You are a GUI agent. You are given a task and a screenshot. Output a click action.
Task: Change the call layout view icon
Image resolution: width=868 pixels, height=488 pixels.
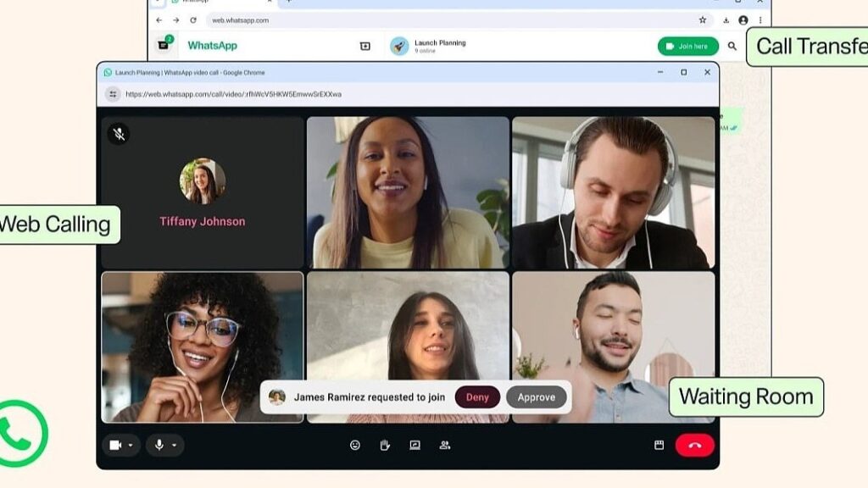click(659, 445)
